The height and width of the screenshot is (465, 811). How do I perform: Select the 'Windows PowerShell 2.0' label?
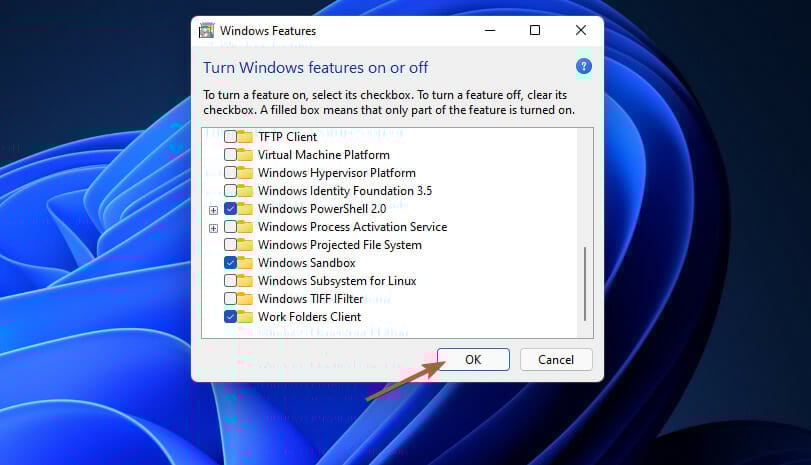322,208
